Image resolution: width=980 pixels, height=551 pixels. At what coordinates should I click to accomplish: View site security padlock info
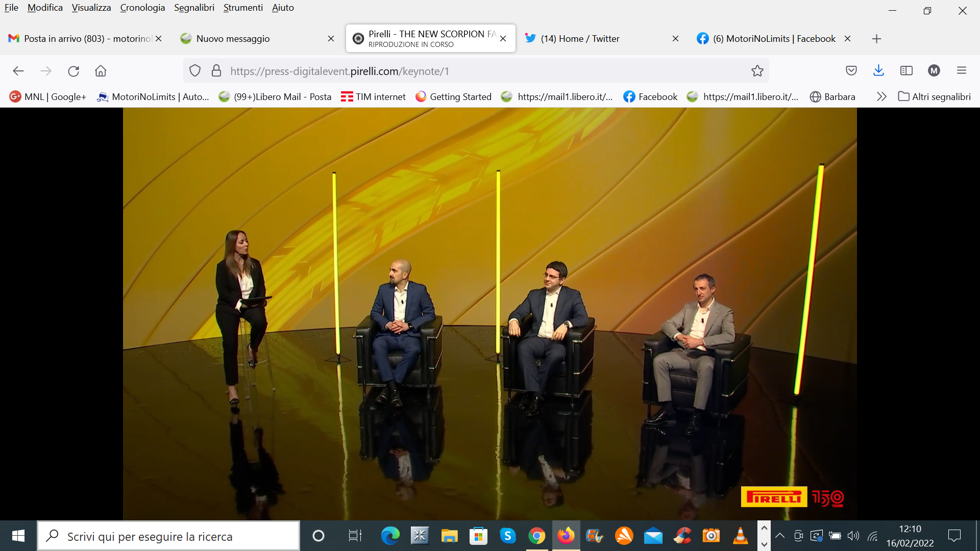216,71
